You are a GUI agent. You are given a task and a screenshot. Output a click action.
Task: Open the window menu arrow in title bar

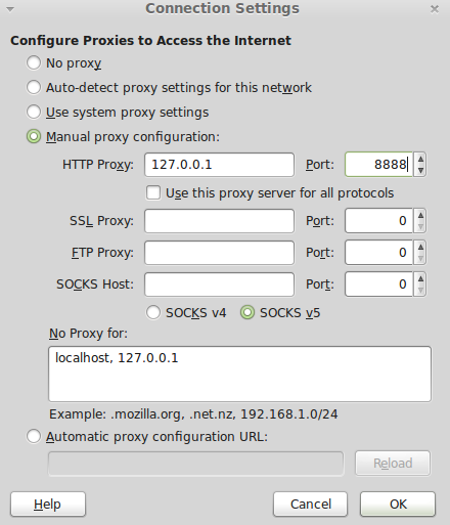click(x=10, y=9)
